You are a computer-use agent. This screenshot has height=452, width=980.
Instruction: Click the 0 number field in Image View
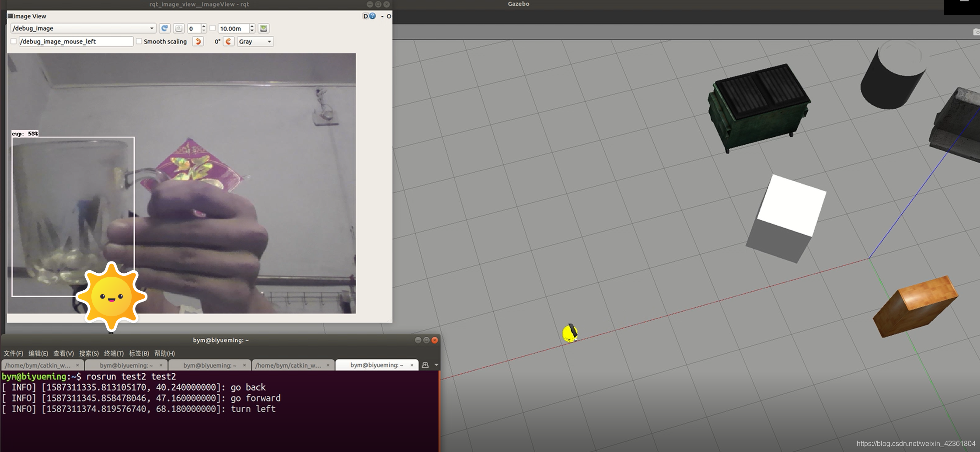click(x=194, y=28)
